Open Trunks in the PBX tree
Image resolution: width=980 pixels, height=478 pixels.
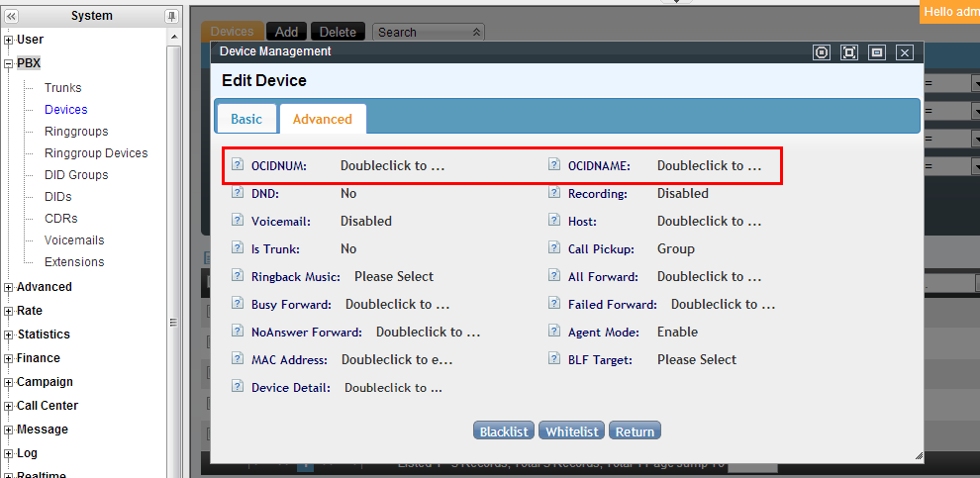[x=62, y=88]
